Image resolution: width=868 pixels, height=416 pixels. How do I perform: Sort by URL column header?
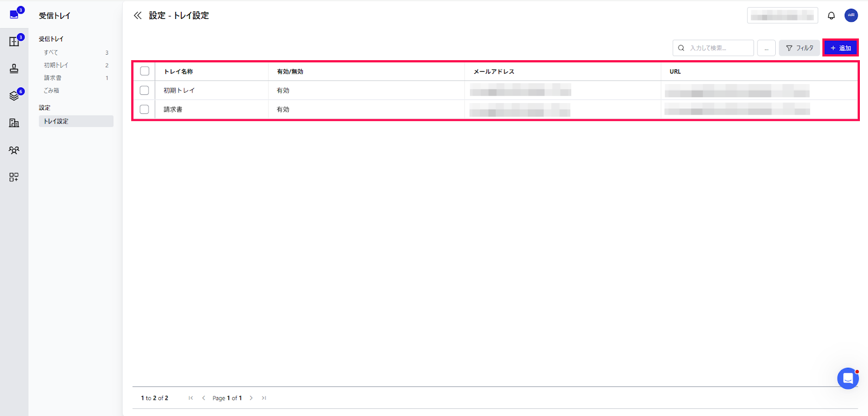675,72
